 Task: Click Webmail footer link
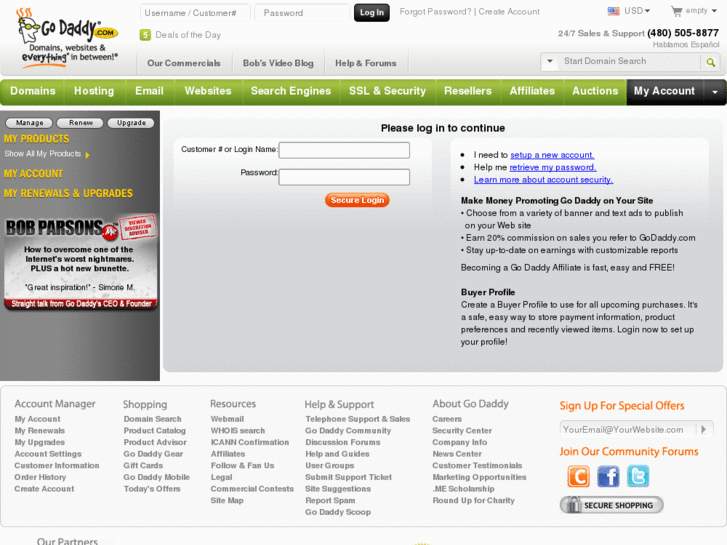click(x=227, y=419)
